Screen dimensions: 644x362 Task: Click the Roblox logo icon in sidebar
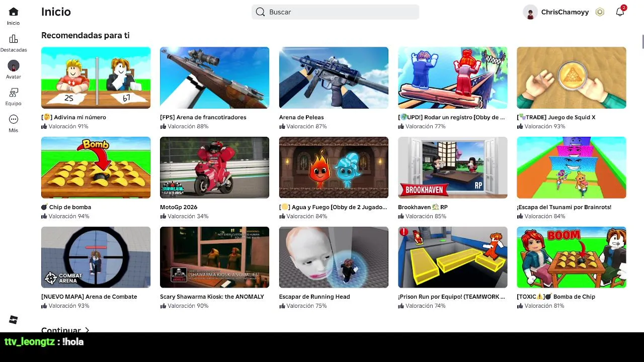(x=14, y=320)
